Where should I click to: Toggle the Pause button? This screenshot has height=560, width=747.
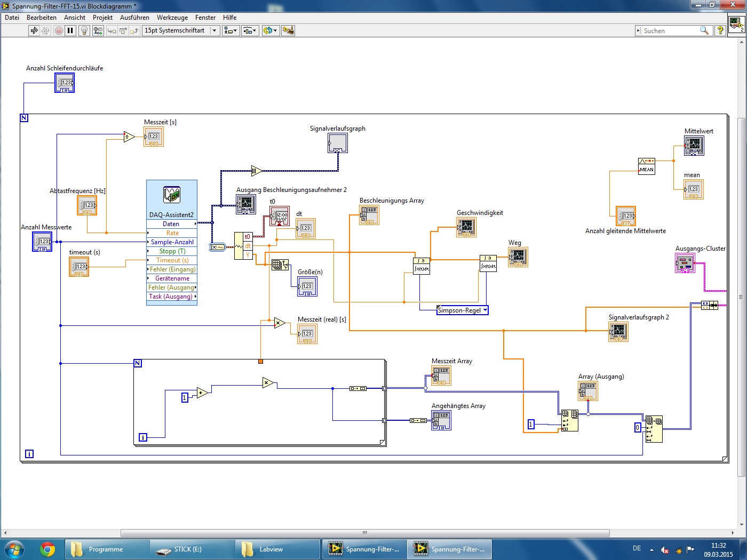(x=70, y=30)
